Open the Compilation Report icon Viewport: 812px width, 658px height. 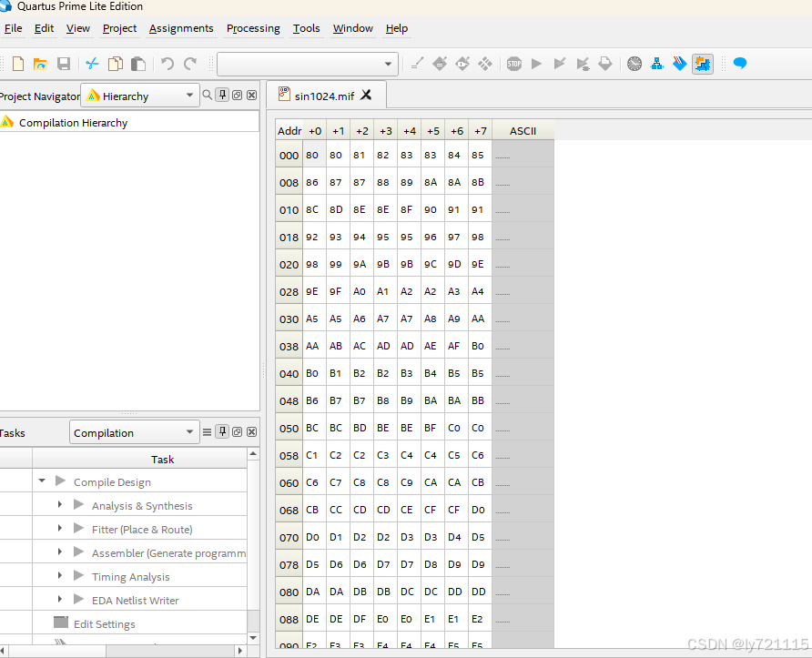point(605,64)
